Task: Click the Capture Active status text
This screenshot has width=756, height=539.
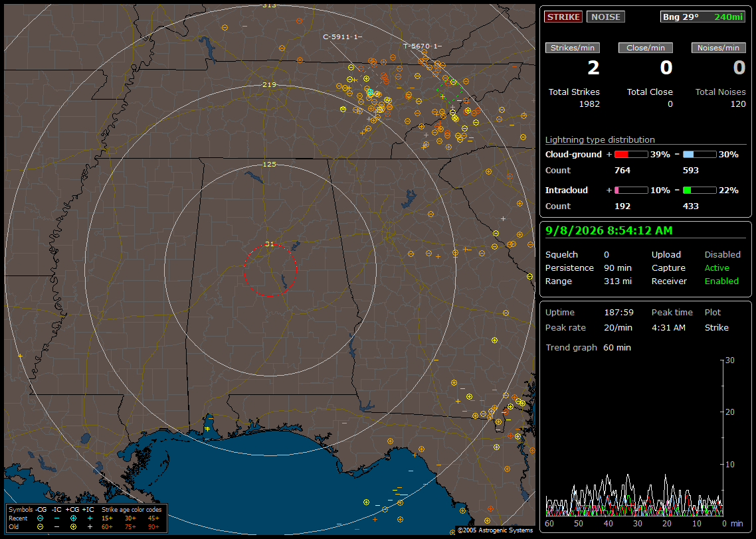Action: coord(716,268)
